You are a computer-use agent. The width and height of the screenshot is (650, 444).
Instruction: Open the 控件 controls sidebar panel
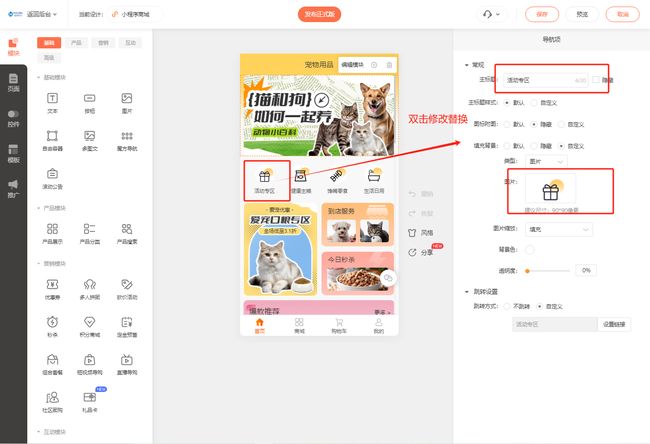tap(13, 118)
